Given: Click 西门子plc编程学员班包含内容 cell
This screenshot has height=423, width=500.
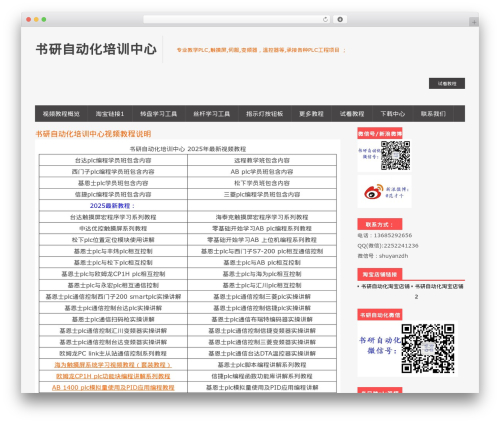Looking at the screenshot, I should [x=113, y=172].
